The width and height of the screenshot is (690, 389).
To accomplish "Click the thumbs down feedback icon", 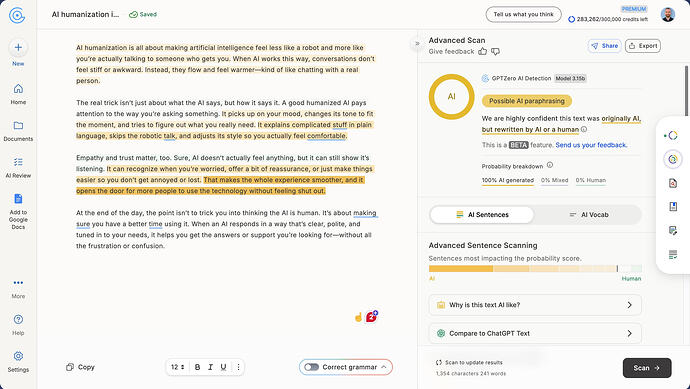I will tap(495, 51).
